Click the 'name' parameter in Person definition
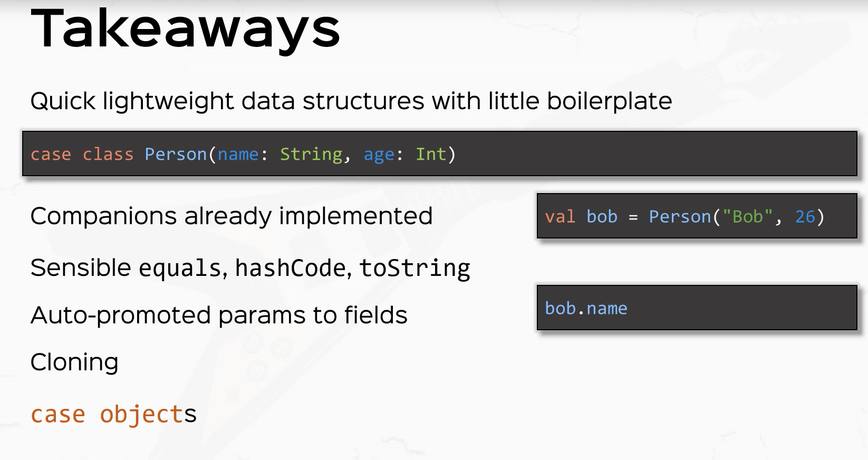Viewport: 868px width, 460px height. coord(238,154)
